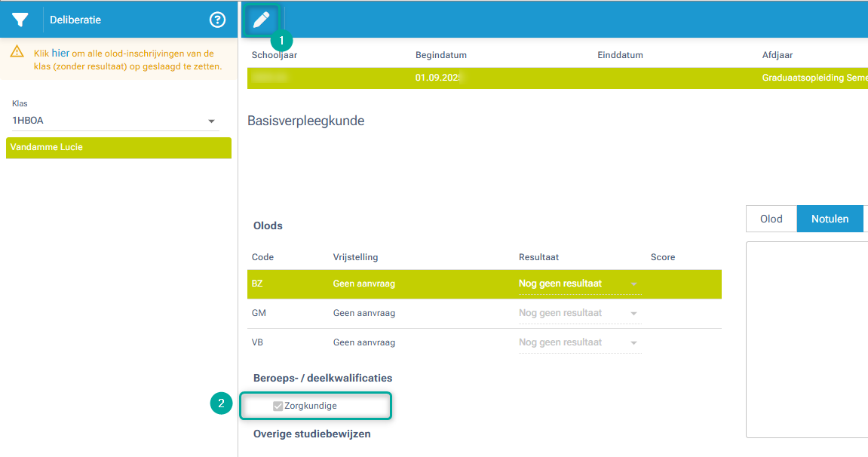Click the 'hier' link in warning

coord(60,54)
